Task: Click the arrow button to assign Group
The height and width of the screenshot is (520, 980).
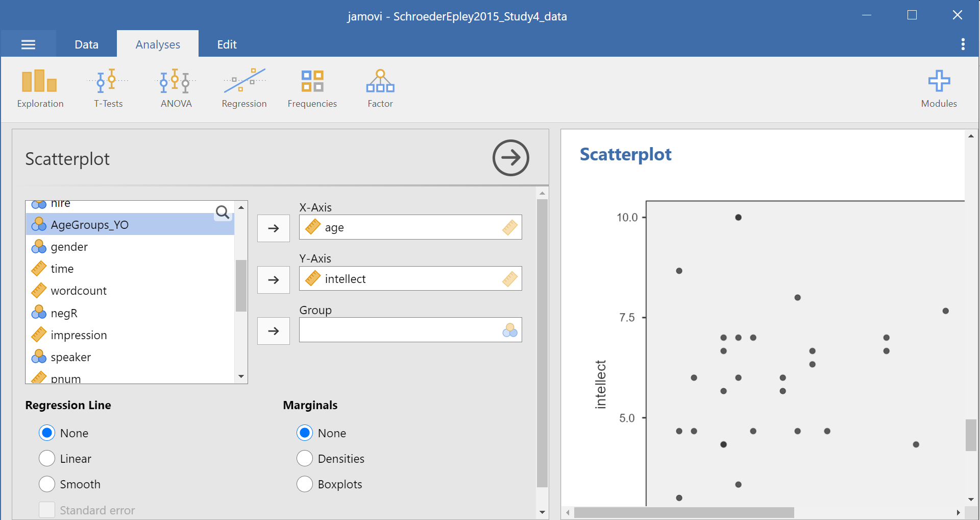Action: 274,331
